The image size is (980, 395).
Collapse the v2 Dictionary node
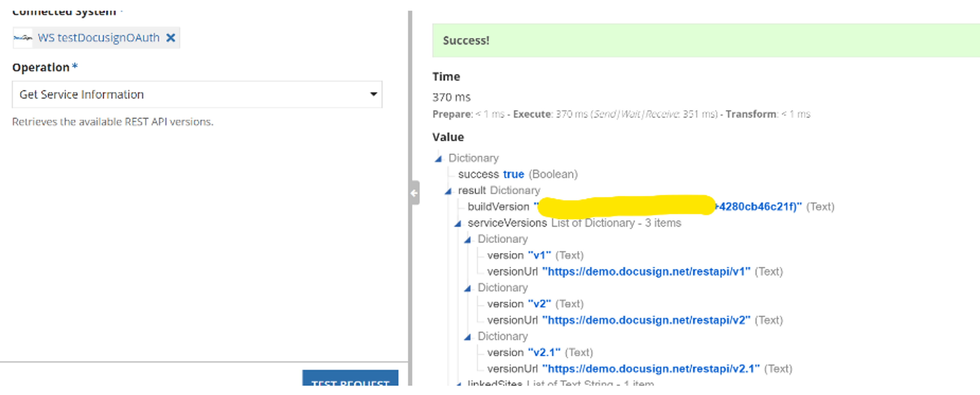coord(468,288)
